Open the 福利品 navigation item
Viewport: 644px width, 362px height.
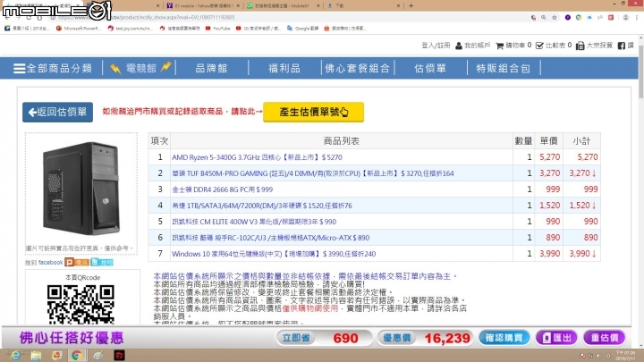[x=284, y=68]
